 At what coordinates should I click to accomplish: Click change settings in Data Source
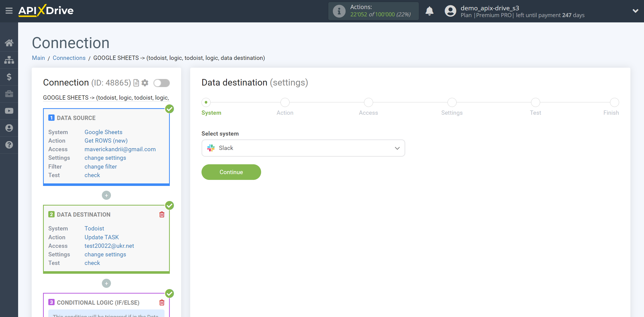coord(105,158)
